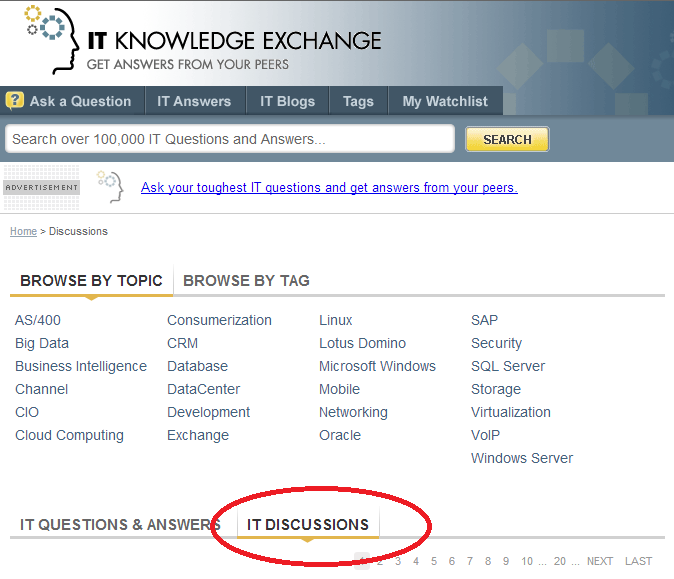Open the Virtualization topic
Image resolution: width=674 pixels, height=579 pixels.
pyautogui.click(x=511, y=412)
